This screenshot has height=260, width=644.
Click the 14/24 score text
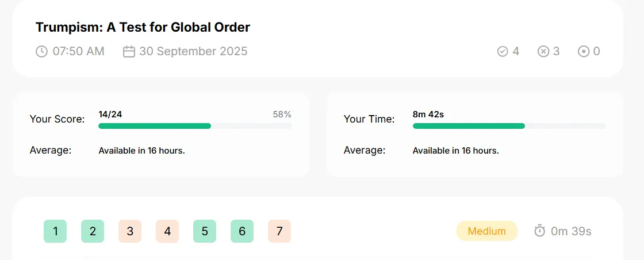pos(110,114)
